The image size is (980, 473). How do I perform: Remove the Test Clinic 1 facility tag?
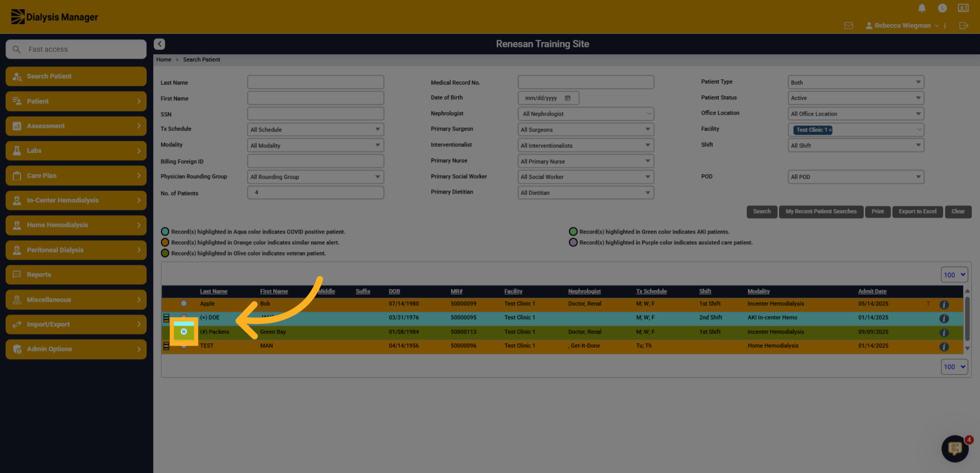830,130
